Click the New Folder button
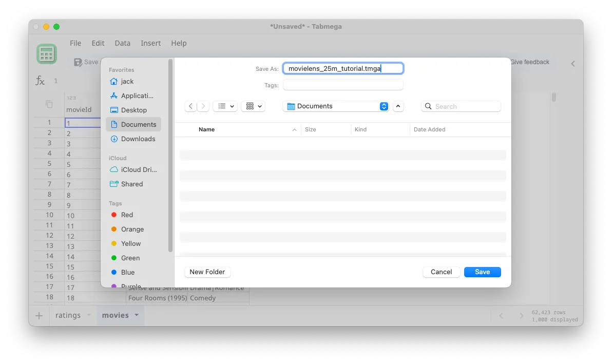612x364 pixels. [207, 272]
